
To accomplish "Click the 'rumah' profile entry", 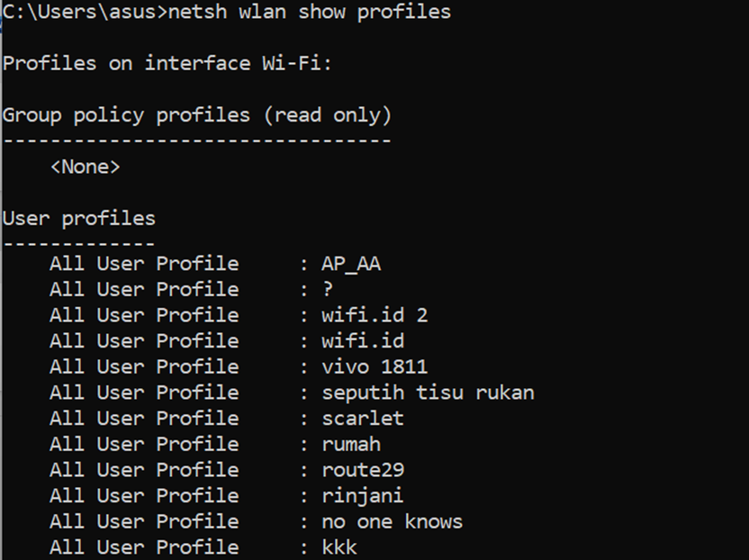I will (351, 445).
